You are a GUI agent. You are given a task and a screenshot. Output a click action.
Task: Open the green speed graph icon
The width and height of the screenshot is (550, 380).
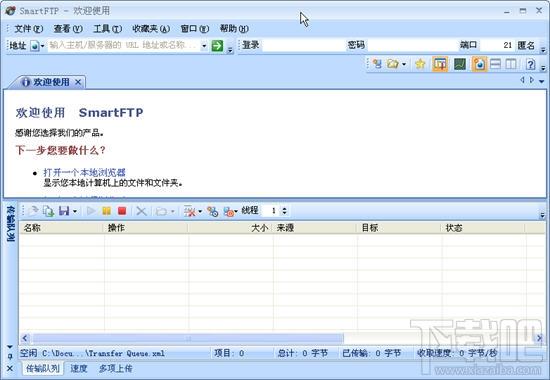point(460,64)
